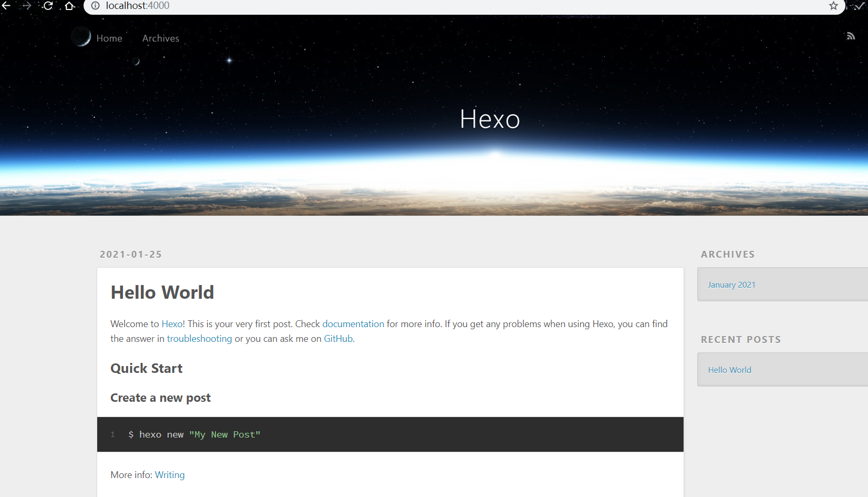
Task: Click the Quick Start heading
Action: pos(147,369)
